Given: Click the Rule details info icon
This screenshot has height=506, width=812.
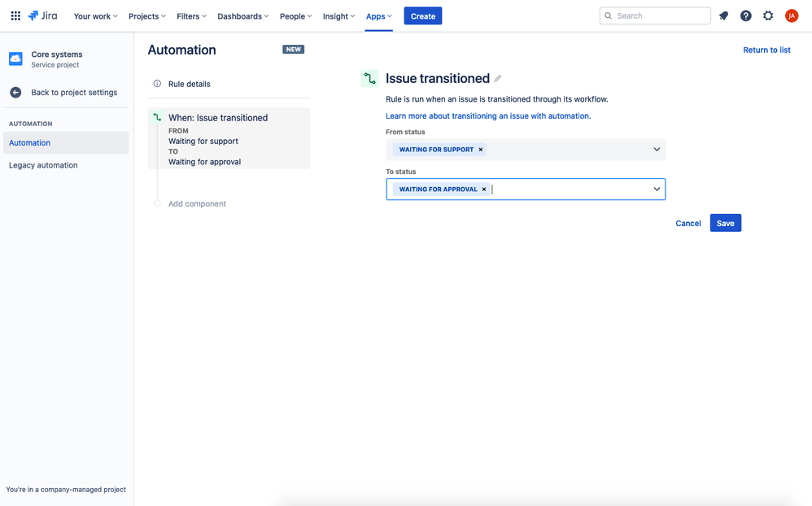Looking at the screenshot, I should (157, 83).
